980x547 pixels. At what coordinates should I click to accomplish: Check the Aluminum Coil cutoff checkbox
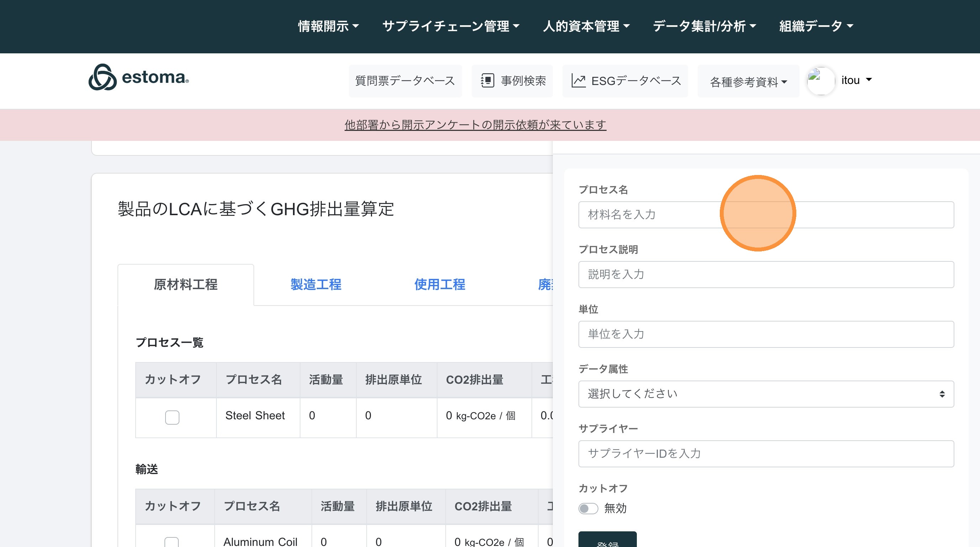171,542
